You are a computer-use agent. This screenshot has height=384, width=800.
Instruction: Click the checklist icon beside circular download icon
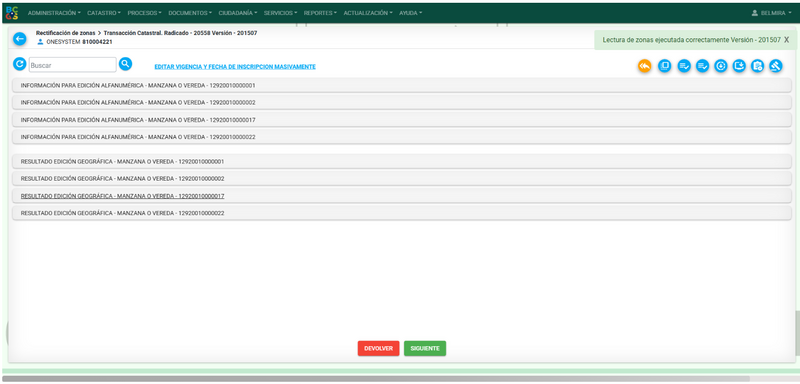click(x=703, y=66)
